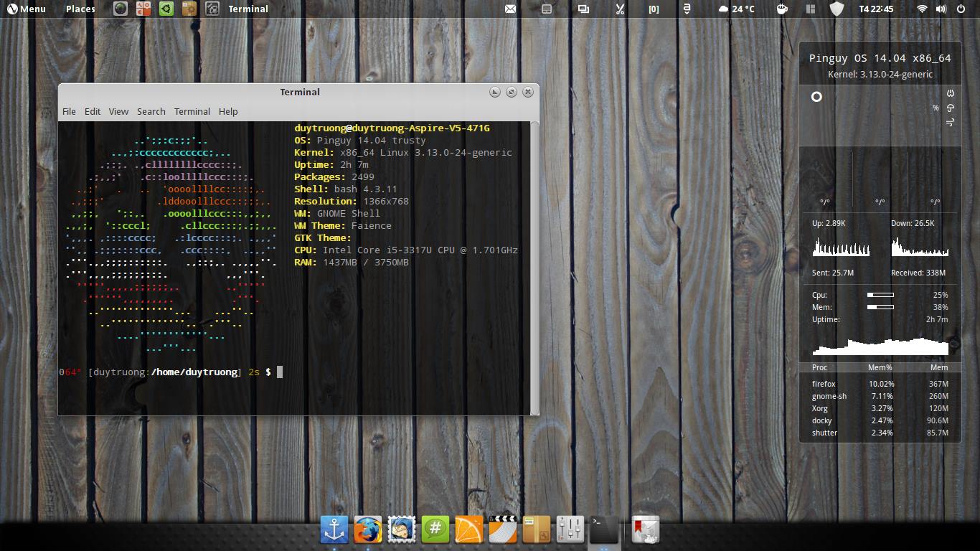Launch the clapperboard video app in dock
Image resolution: width=980 pixels, height=551 pixels.
(x=503, y=529)
